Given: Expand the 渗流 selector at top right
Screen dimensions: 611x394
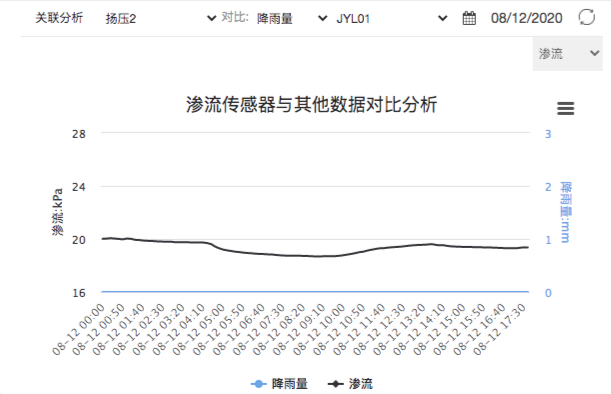Looking at the screenshot, I should [568, 54].
